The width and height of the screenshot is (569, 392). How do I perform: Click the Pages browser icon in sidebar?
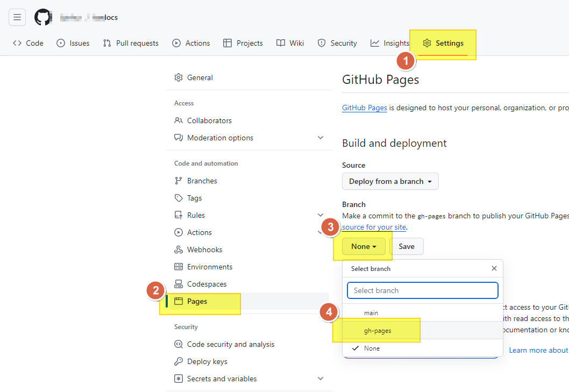click(179, 301)
